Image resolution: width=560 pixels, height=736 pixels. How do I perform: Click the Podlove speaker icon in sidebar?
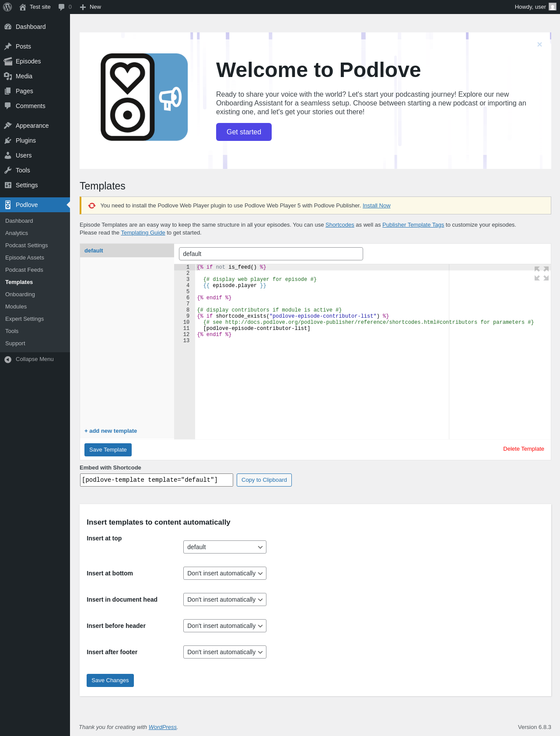pos(8,205)
